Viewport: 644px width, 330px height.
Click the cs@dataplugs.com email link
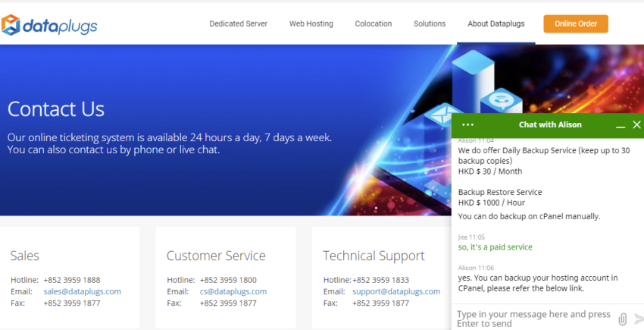pos(233,291)
